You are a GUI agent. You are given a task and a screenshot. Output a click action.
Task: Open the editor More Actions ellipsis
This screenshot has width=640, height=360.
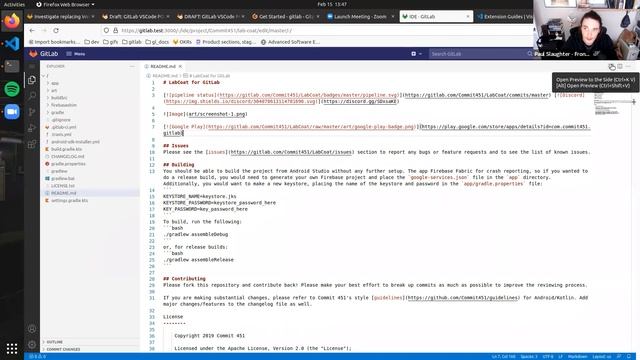pos(629,66)
